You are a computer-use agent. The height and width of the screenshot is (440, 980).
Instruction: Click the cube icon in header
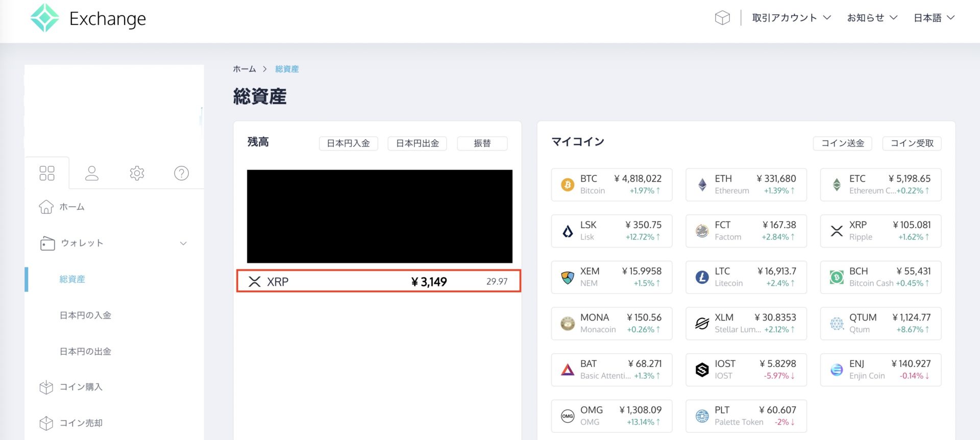point(722,18)
